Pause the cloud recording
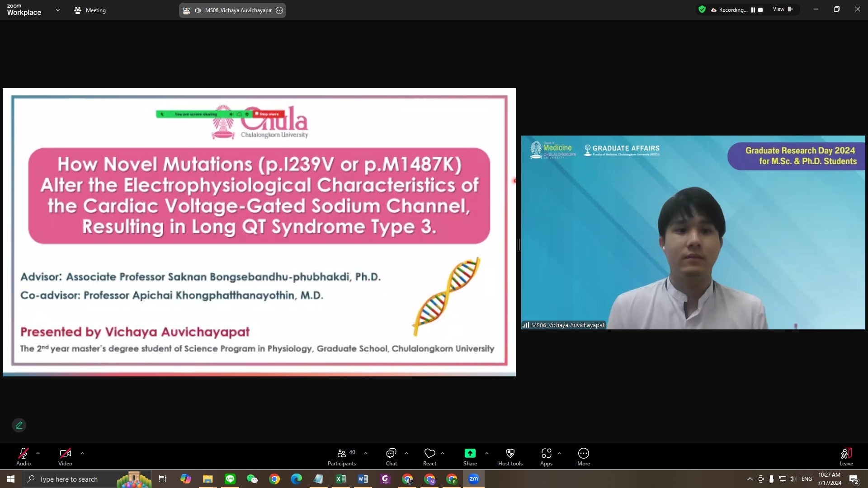 click(x=753, y=10)
